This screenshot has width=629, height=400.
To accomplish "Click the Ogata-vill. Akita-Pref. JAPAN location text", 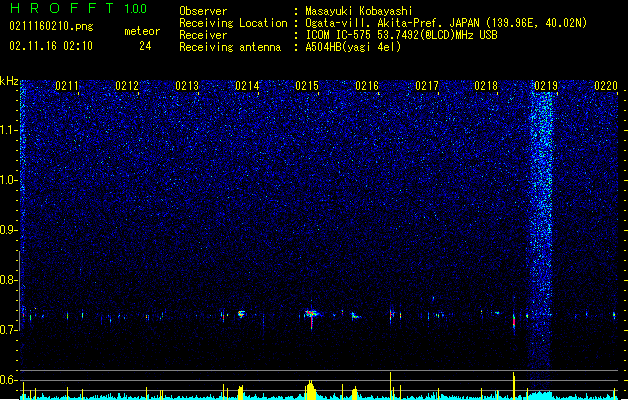I will 446,23.
